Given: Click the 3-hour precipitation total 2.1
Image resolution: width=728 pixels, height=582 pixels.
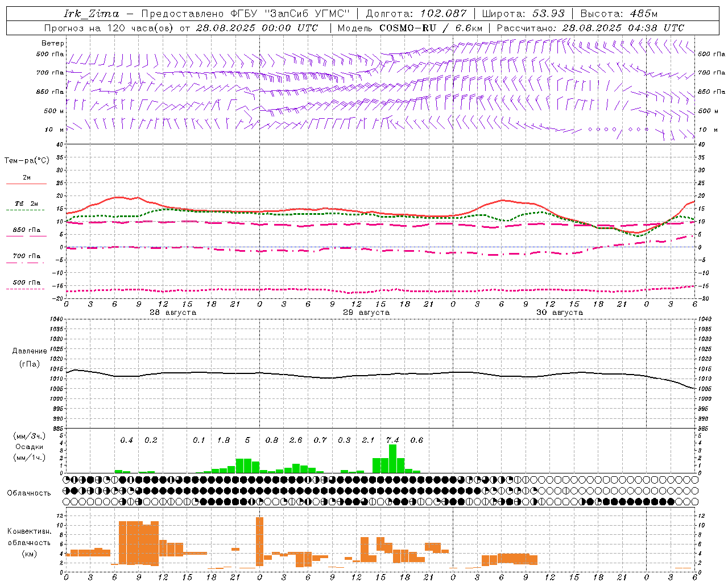Looking at the screenshot, I should 369,440.
